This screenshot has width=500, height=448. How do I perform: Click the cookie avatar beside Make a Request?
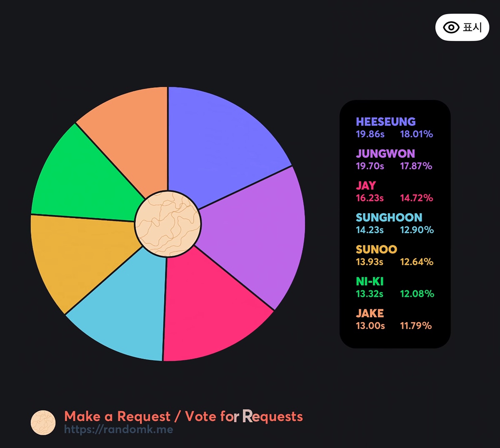tap(43, 423)
